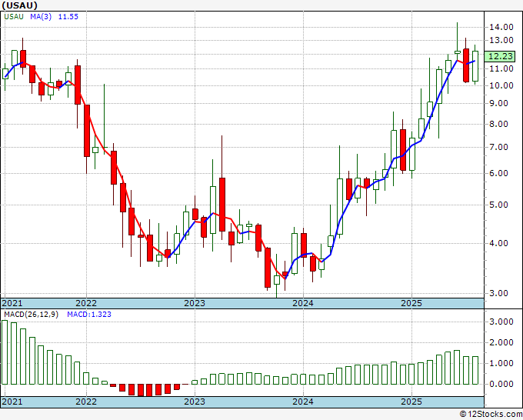Select 2023 on the price chart timeline

click(195, 303)
